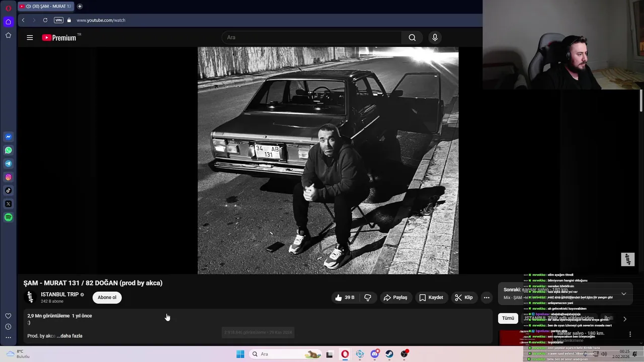Open WhatsApp in the Opera sidebar

coord(8,150)
